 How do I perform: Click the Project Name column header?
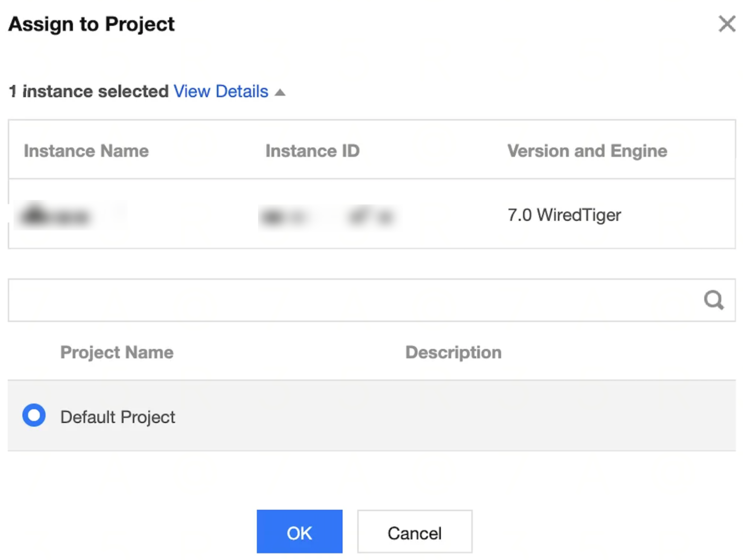click(117, 352)
